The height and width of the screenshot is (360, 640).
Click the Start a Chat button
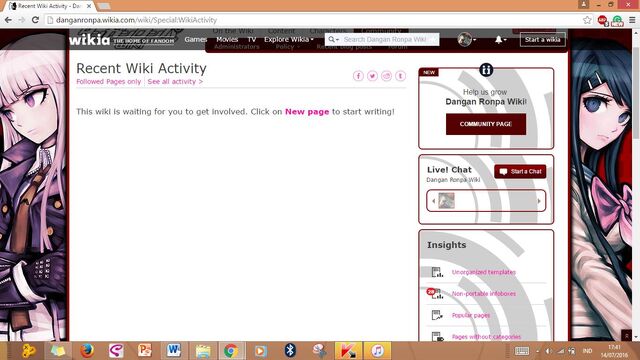click(x=520, y=171)
